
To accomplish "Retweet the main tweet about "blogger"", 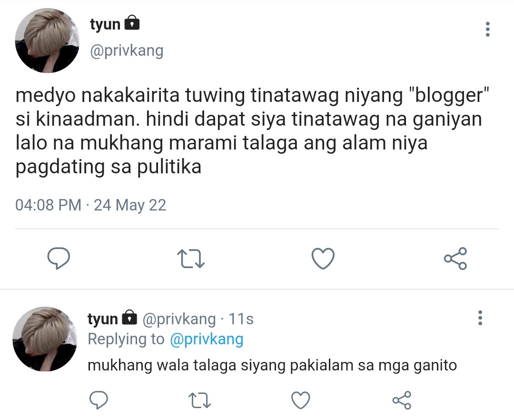I will tap(191, 259).
